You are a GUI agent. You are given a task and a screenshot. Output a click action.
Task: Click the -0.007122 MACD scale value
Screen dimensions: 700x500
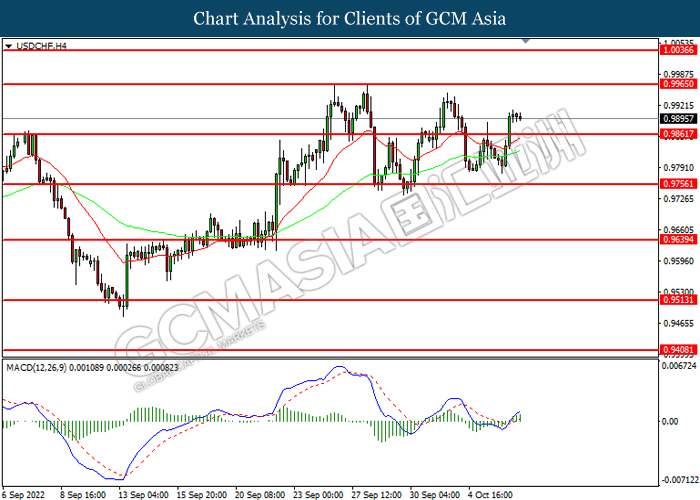pos(679,480)
